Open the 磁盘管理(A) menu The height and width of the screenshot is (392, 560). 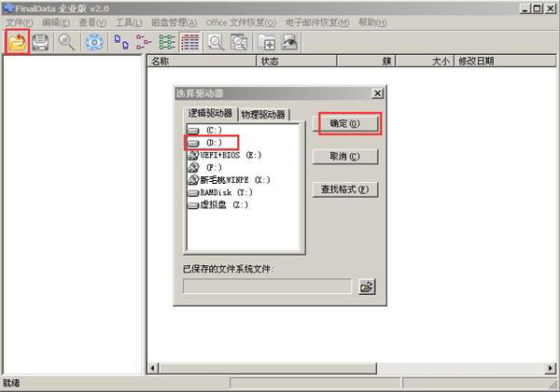coord(174,22)
